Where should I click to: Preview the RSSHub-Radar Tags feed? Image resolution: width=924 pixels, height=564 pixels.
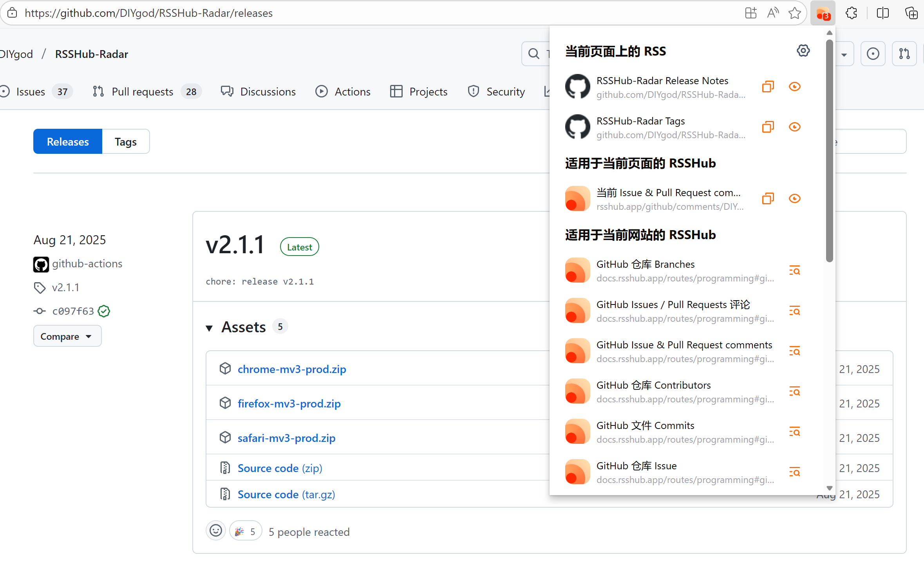(794, 127)
